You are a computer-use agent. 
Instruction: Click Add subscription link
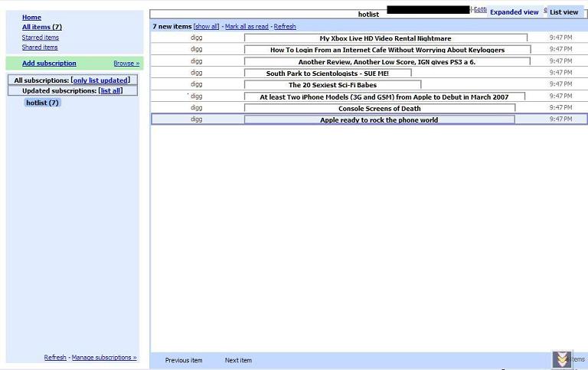49,64
